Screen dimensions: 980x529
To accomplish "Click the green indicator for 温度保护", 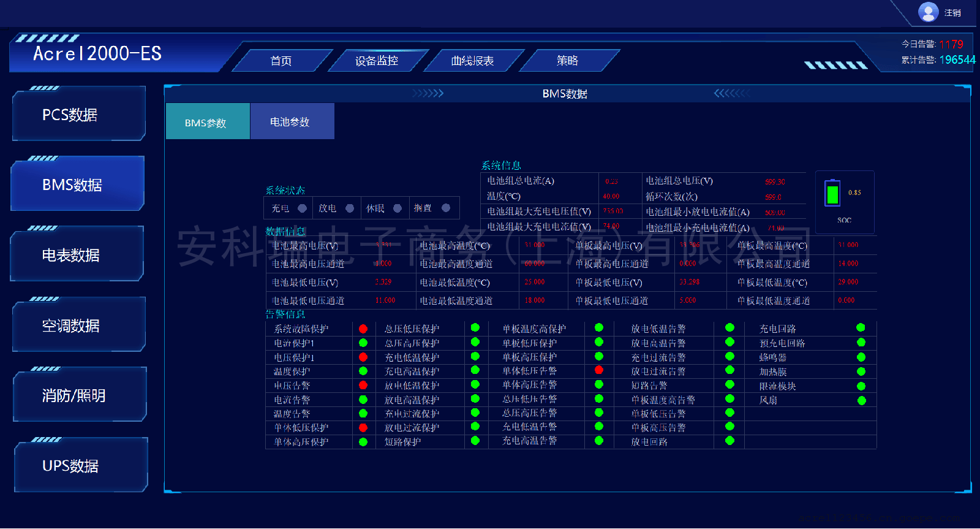I will [363, 371].
